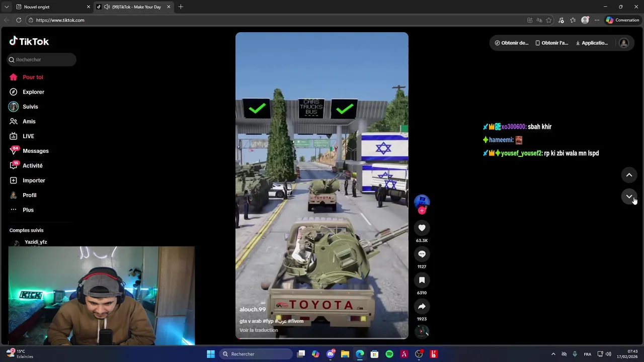Open the Explorer page
The image size is (644, 362).
click(x=27, y=92)
